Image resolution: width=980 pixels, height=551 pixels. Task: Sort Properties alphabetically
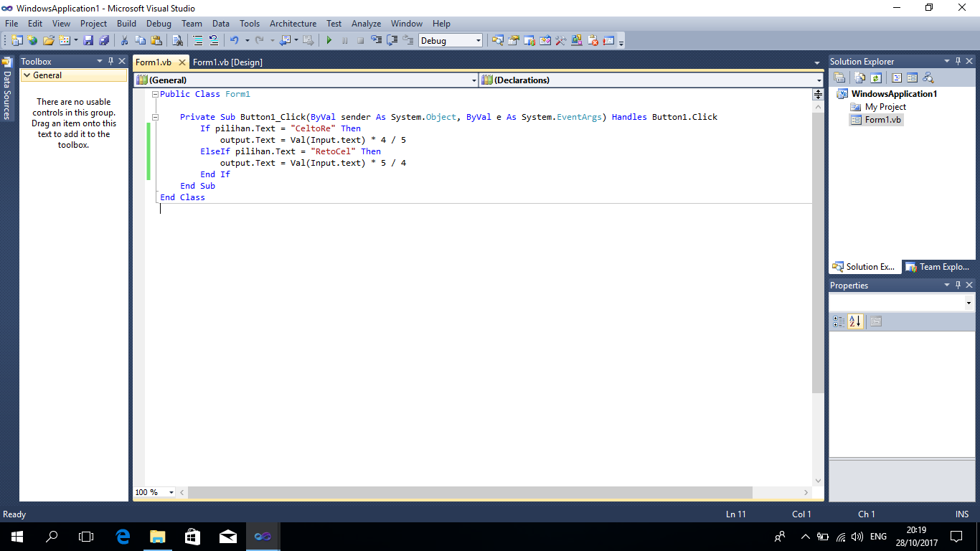click(855, 321)
